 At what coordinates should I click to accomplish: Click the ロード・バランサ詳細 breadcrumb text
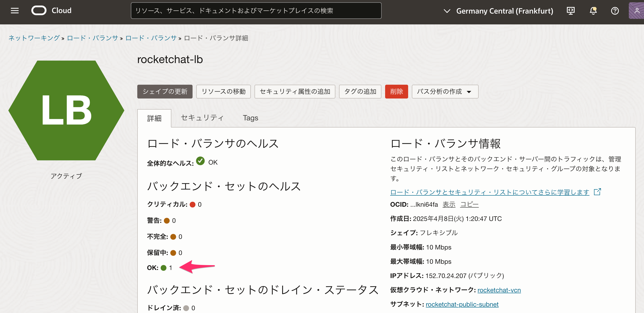point(216,38)
